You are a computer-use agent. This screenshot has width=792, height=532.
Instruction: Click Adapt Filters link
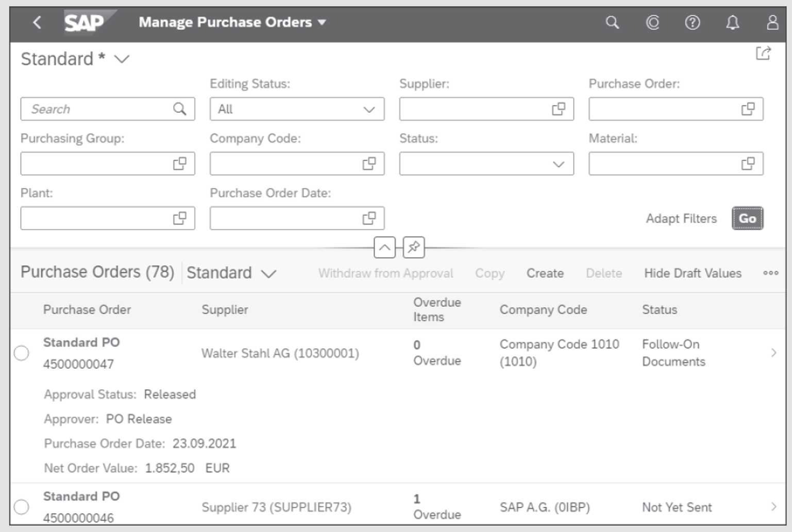681,218
